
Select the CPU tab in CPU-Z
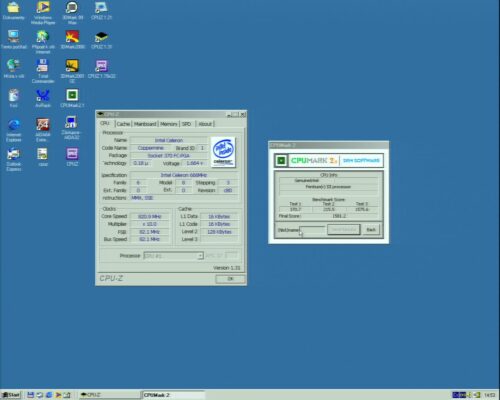(105, 123)
